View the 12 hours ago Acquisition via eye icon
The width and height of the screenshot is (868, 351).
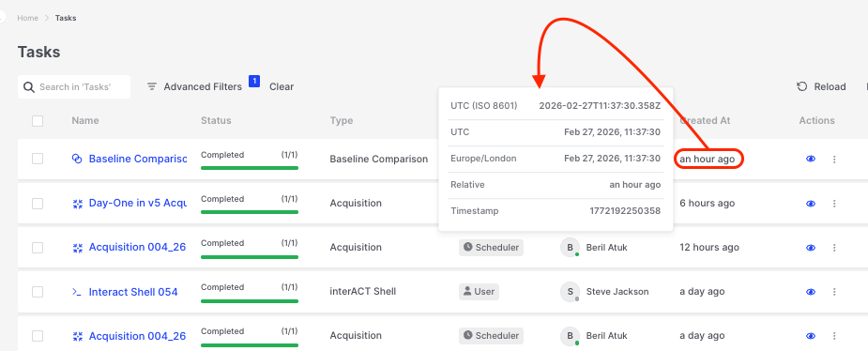[x=811, y=248]
